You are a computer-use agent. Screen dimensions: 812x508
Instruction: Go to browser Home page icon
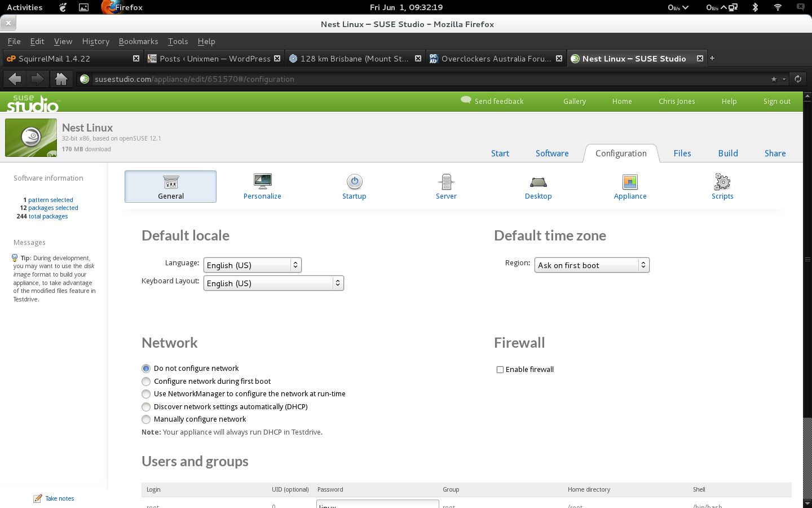coord(61,79)
